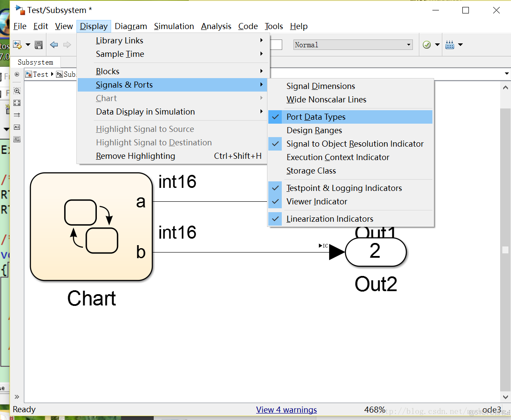Screen dimensions: 511x420
Task: Open the breadcrumb bar dropdown arrow
Action: click(x=506, y=74)
